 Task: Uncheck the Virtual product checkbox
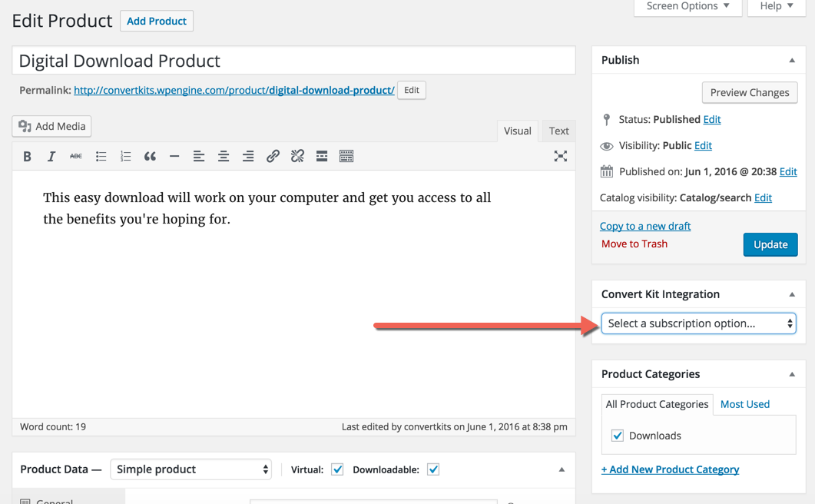coord(337,469)
